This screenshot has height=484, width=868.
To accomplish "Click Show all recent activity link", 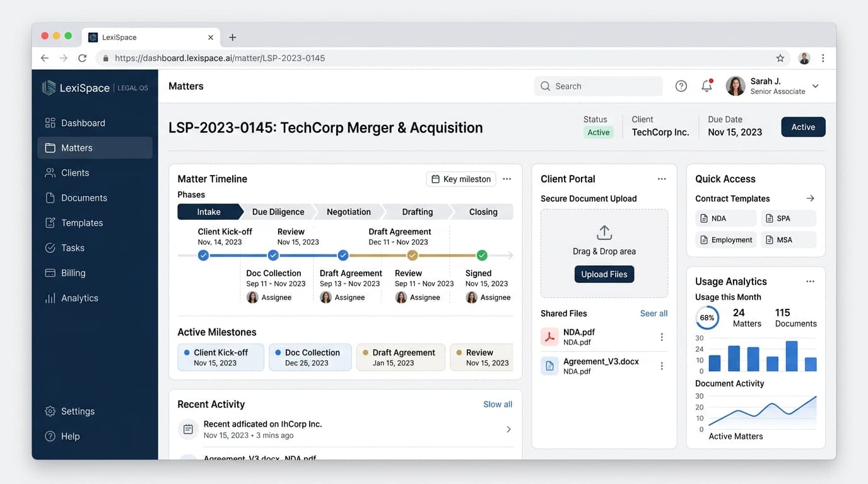I will (x=498, y=404).
